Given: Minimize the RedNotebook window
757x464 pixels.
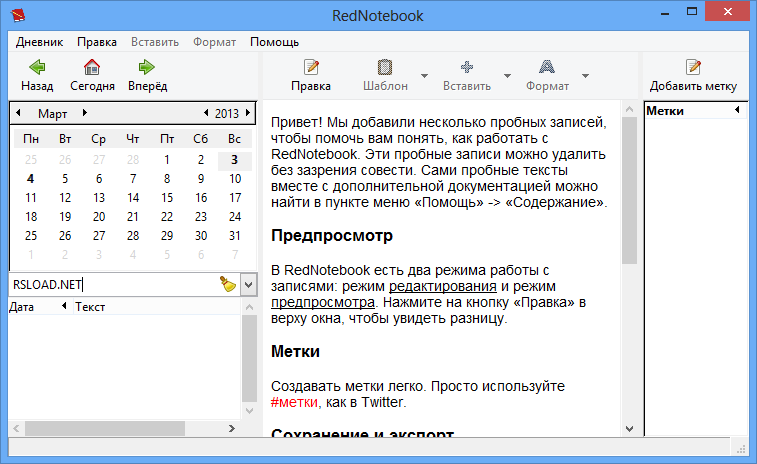Looking at the screenshot, I should coord(665,12).
